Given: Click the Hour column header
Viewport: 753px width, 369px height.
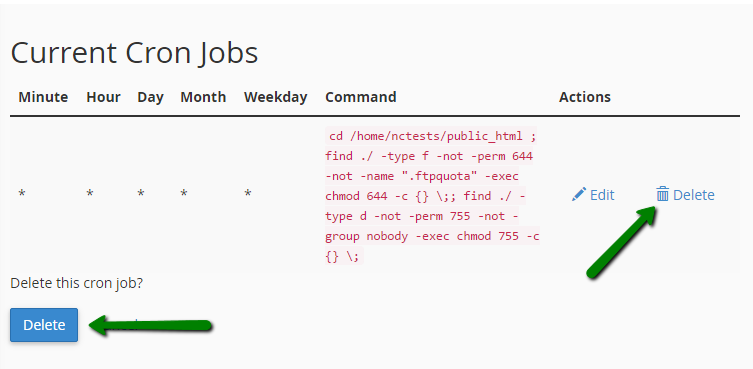Looking at the screenshot, I should pos(103,97).
